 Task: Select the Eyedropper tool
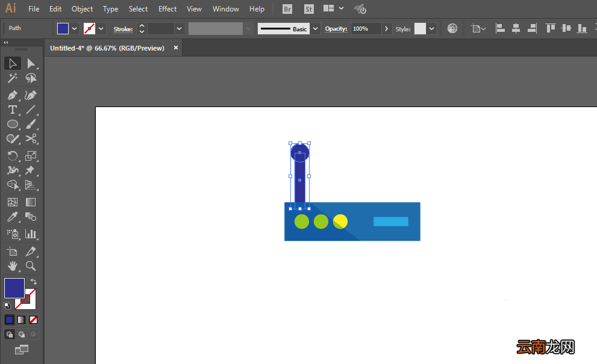point(13,217)
